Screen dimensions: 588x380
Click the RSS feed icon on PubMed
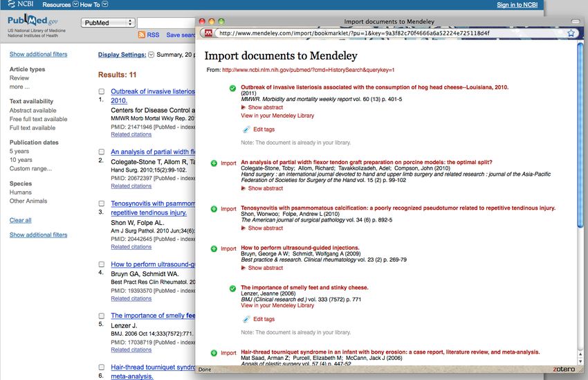pos(141,35)
